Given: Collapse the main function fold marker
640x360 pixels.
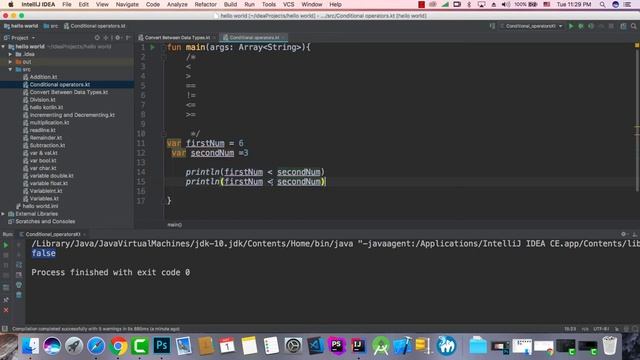Looking at the screenshot, I should tap(164, 47).
